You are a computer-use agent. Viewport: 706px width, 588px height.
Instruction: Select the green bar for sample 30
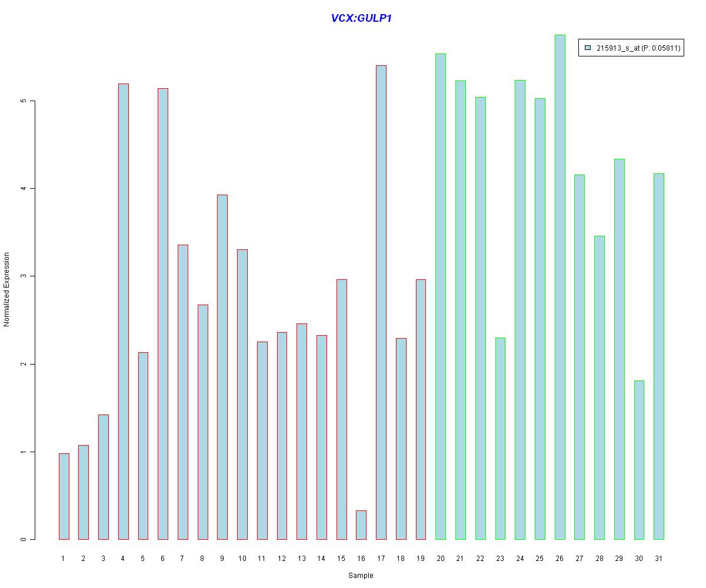point(638,460)
